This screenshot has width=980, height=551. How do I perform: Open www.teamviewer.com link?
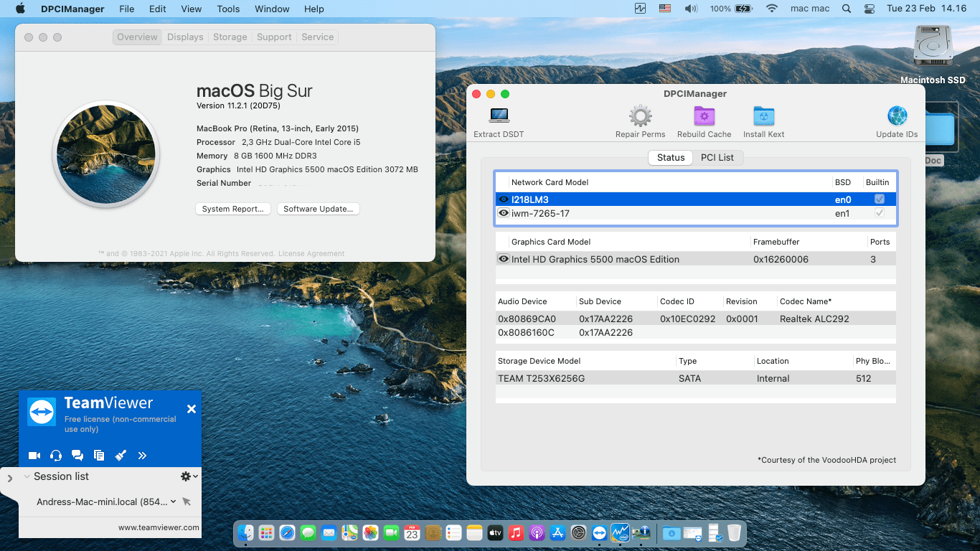coord(159,527)
